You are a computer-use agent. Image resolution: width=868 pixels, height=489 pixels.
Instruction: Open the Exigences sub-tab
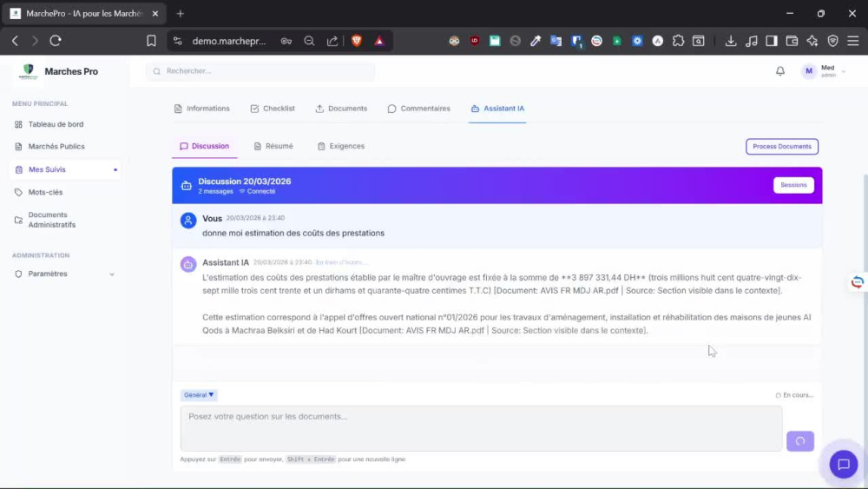(x=341, y=146)
